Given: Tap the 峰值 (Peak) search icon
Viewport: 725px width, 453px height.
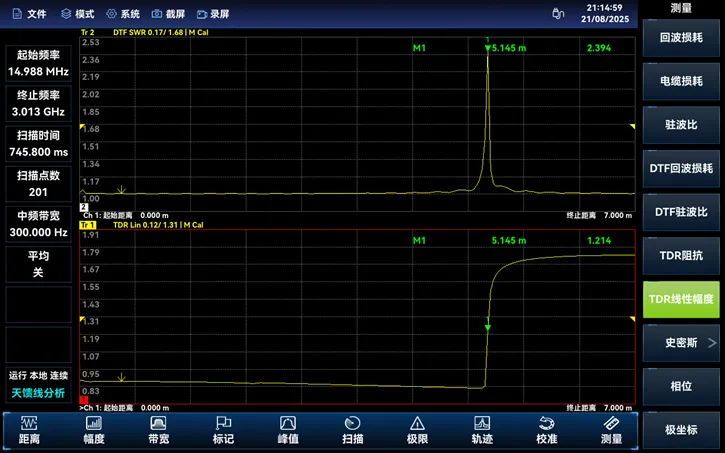Looking at the screenshot, I should (x=288, y=424).
